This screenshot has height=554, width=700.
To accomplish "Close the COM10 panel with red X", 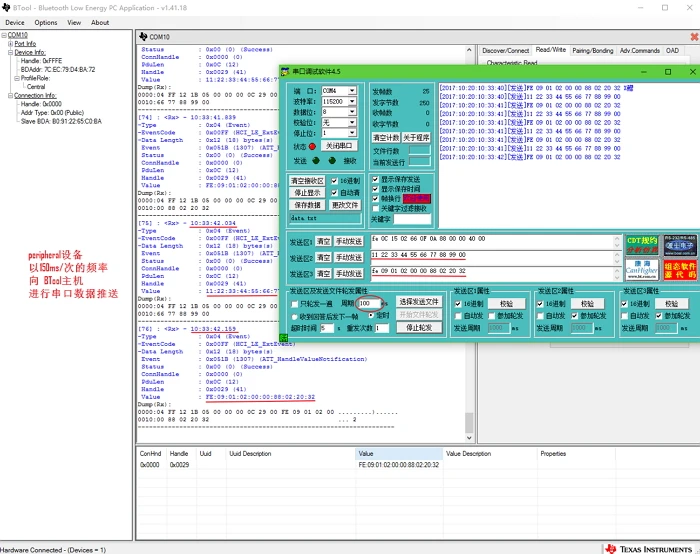I will tap(694, 37).
